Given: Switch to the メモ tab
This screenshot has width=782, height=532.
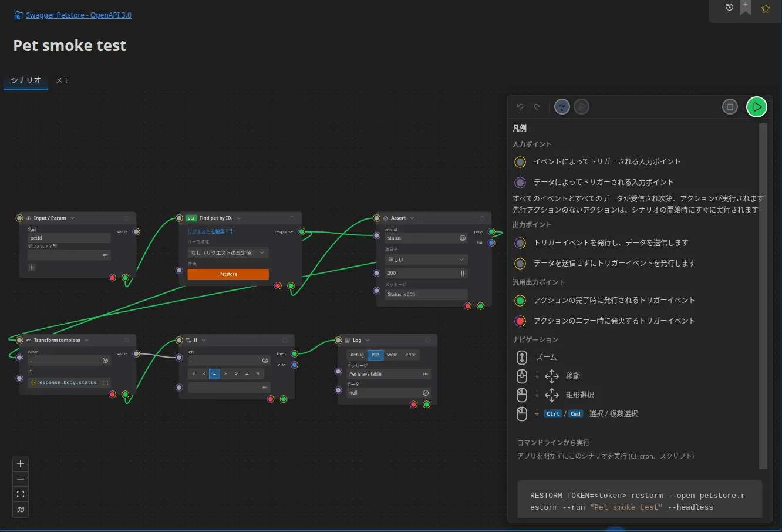Looking at the screenshot, I should tap(63, 80).
